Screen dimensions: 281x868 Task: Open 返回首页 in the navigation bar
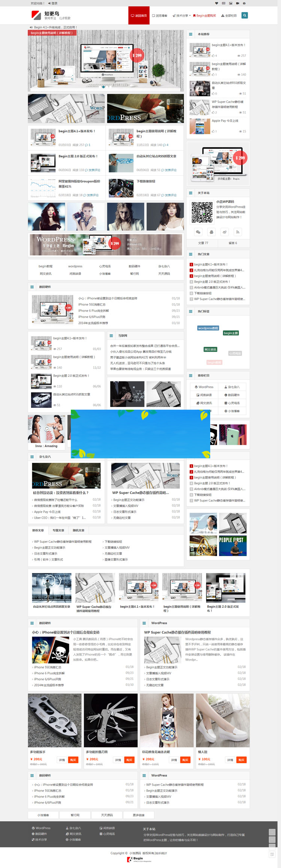[x=139, y=16]
